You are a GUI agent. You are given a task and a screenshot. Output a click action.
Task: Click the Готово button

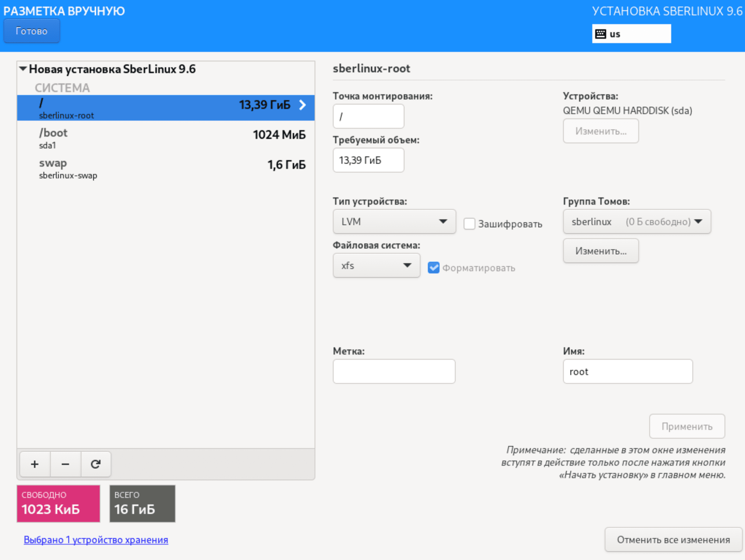(x=31, y=31)
